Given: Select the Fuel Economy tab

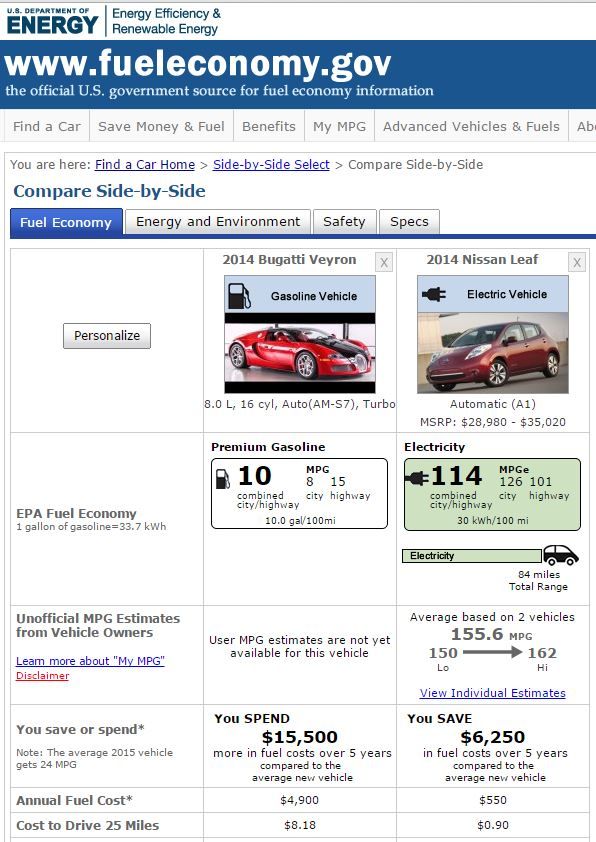Looking at the screenshot, I should point(66,223).
